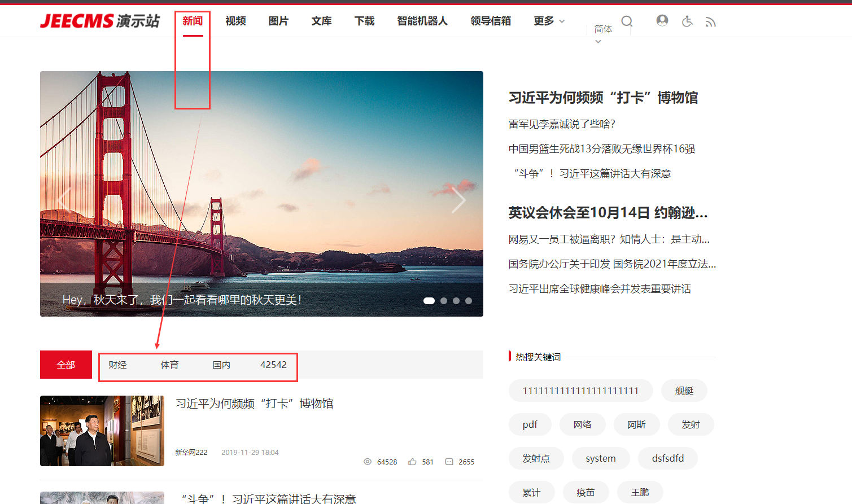Image resolution: width=852 pixels, height=504 pixels.
Task: Open the search magnifier icon
Action: pos(627,21)
